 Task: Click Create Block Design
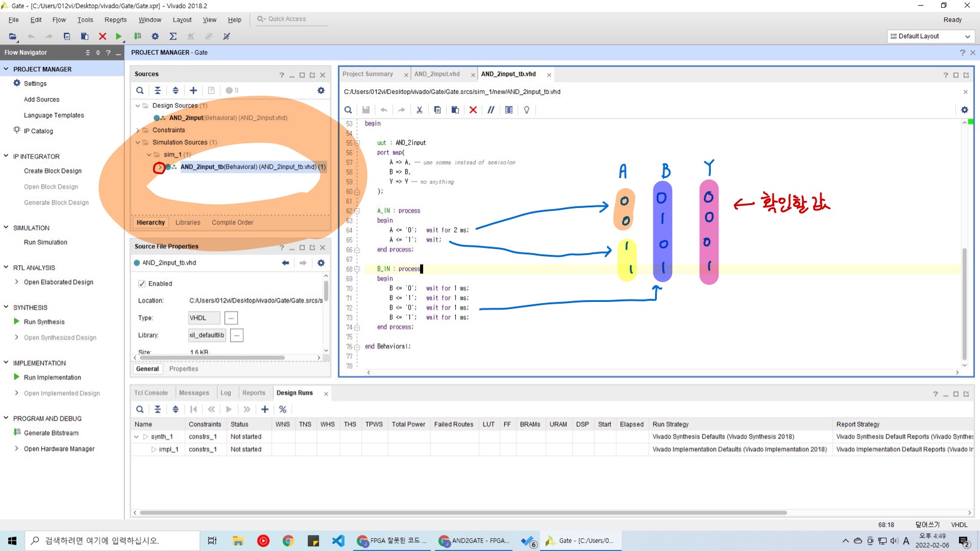(x=53, y=171)
